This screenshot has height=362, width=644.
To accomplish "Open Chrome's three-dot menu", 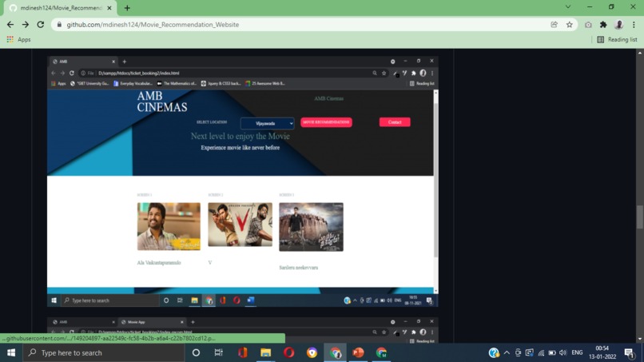I will point(634,25).
